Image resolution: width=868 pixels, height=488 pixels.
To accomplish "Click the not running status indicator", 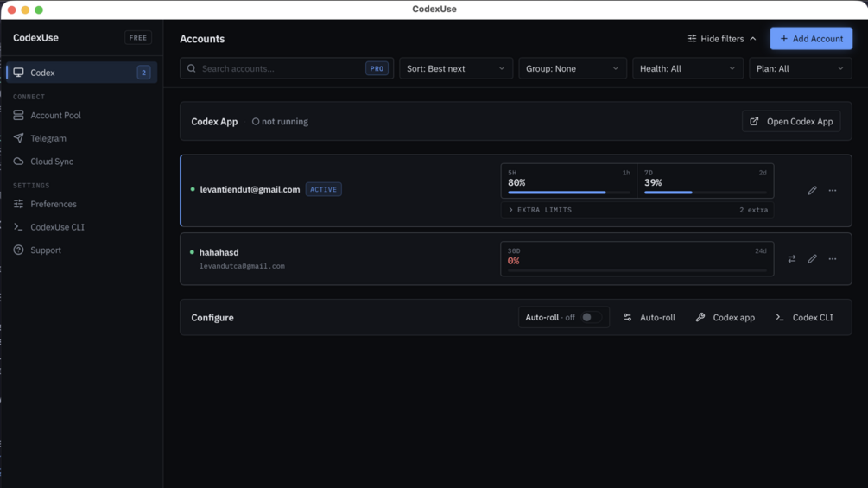I will (x=280, y=121).
